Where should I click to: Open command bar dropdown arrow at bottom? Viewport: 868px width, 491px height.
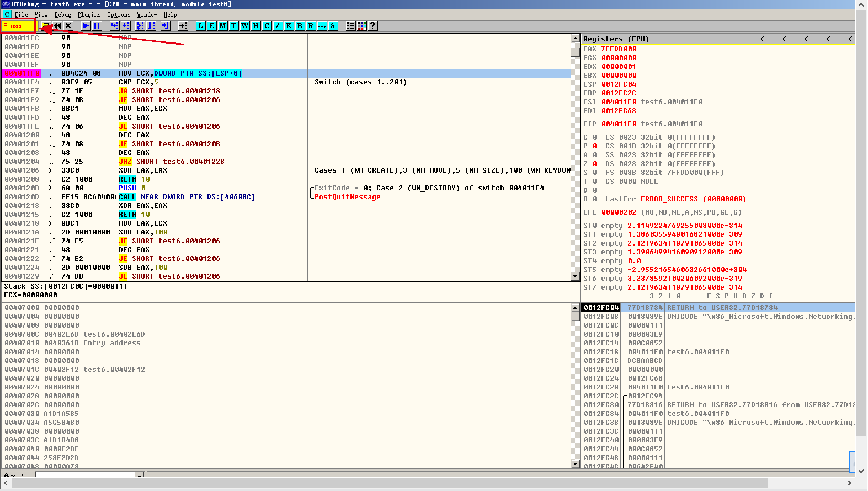pyautogui.click(x=140, y=475)
